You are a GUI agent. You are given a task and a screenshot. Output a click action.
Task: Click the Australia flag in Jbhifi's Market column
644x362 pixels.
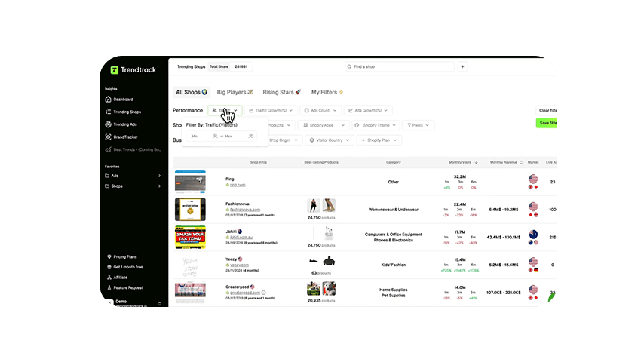click(x=533, y=235)
